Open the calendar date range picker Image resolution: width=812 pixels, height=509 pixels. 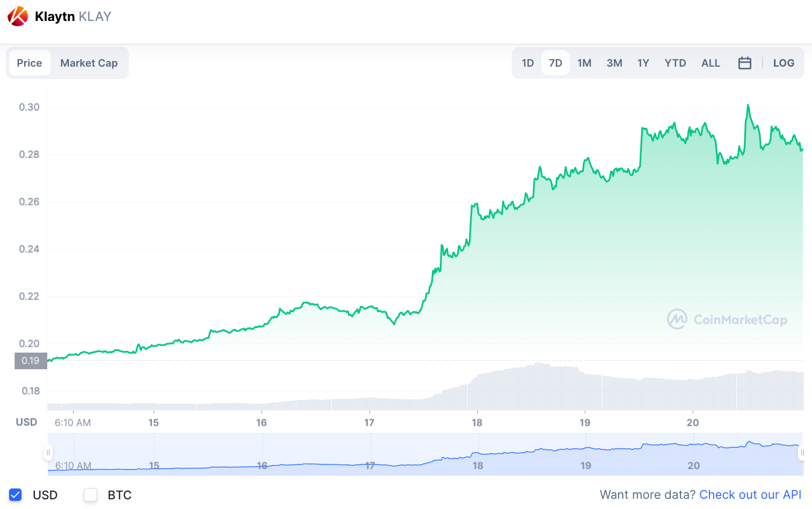tap(744, 63)
